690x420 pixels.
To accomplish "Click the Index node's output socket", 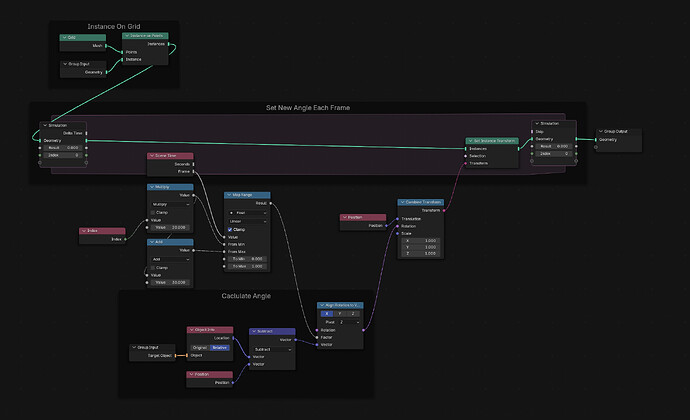I will point(125,239).
